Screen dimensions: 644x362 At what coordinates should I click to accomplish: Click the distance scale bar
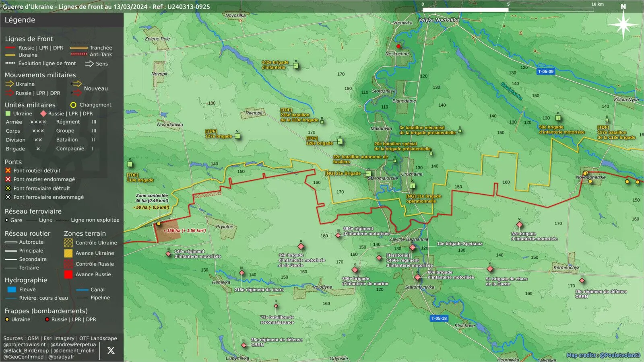tap(508, 9)
